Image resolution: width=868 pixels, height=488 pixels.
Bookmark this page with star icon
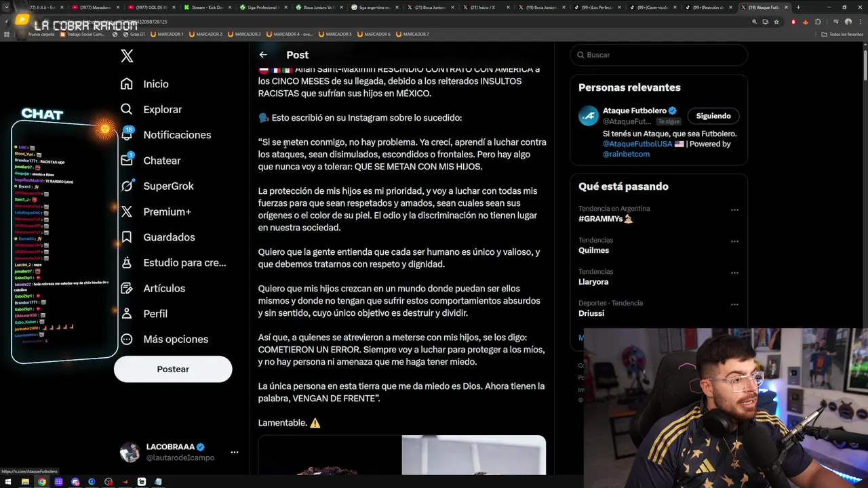tap(776, 22)
